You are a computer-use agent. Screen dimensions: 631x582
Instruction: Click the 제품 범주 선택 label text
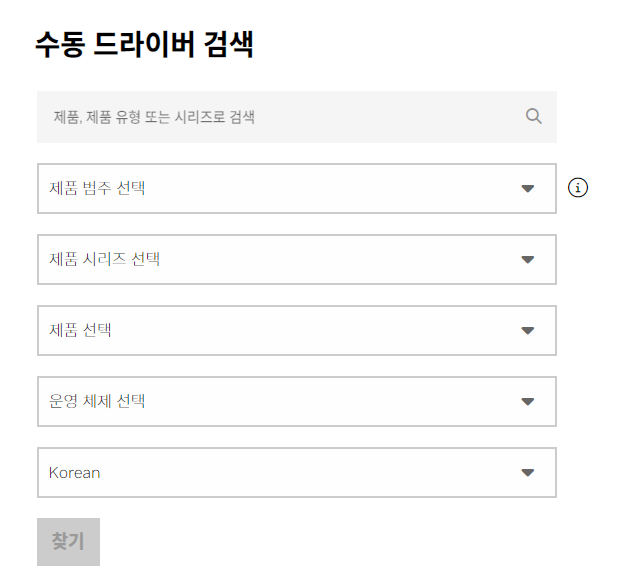click(x=97, y=188)
